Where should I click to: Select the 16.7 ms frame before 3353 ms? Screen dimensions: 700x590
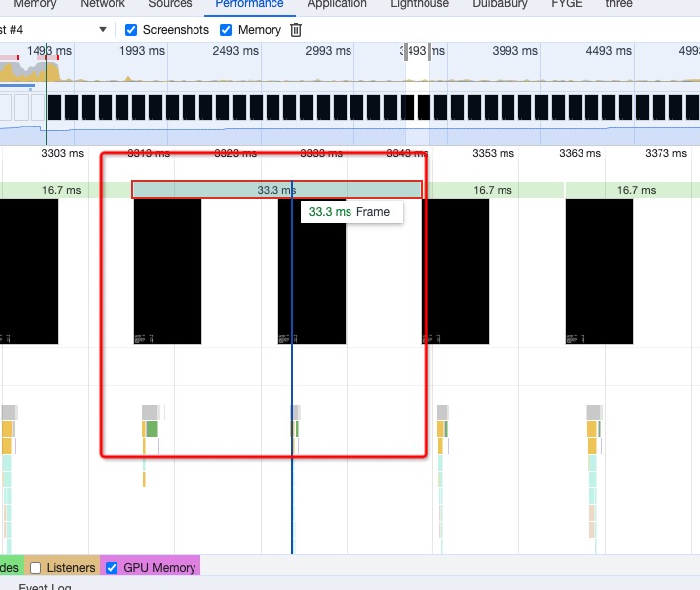click(493, 190)
